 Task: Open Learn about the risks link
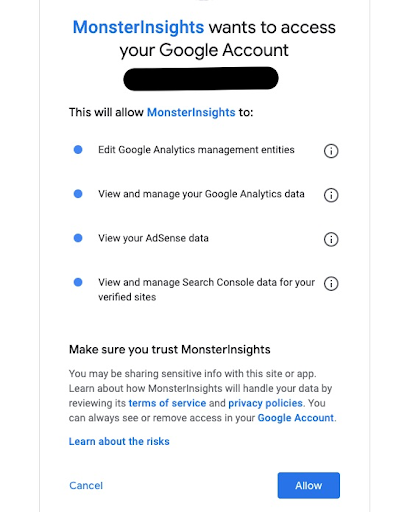point(119,441)
